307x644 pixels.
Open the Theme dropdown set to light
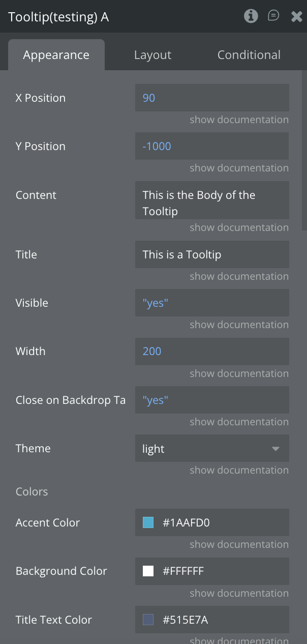[x=211, y=449]
